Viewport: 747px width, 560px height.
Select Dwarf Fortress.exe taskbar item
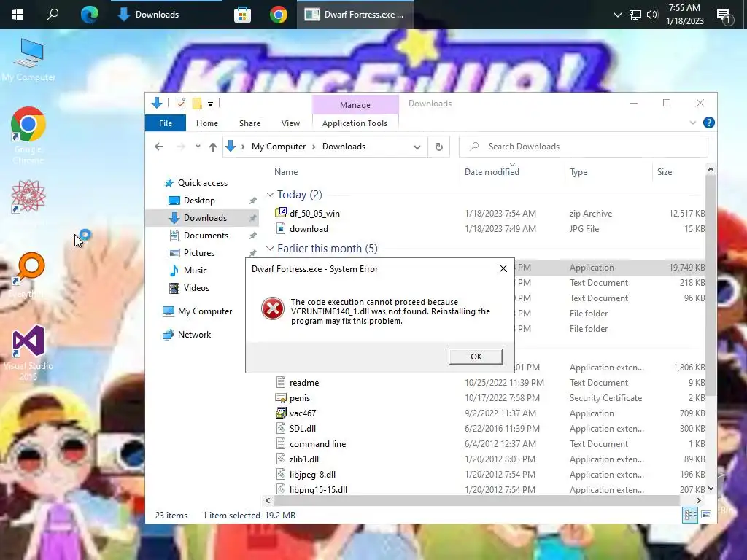point(355,15)
